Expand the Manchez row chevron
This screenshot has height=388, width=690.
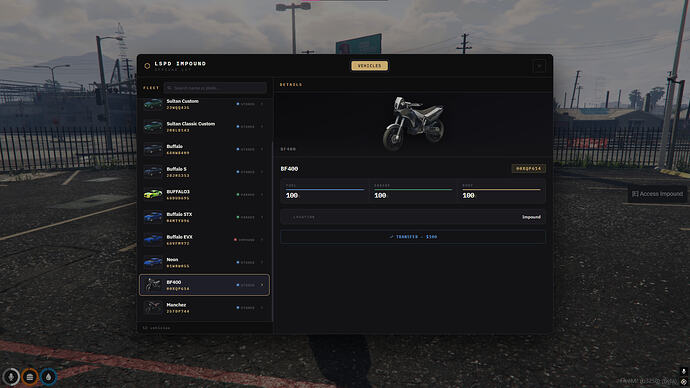pyautogui.click(x=262, y=308)
